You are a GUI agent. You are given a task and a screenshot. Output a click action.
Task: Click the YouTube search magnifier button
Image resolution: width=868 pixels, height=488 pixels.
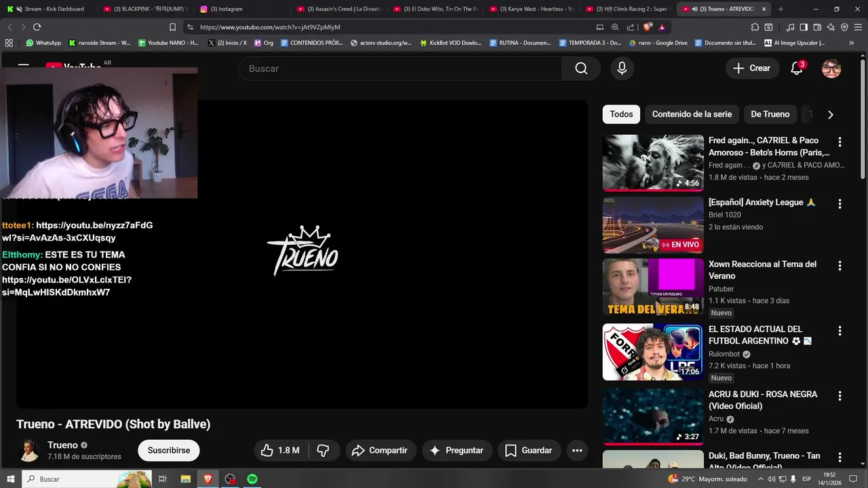point(581,68)
